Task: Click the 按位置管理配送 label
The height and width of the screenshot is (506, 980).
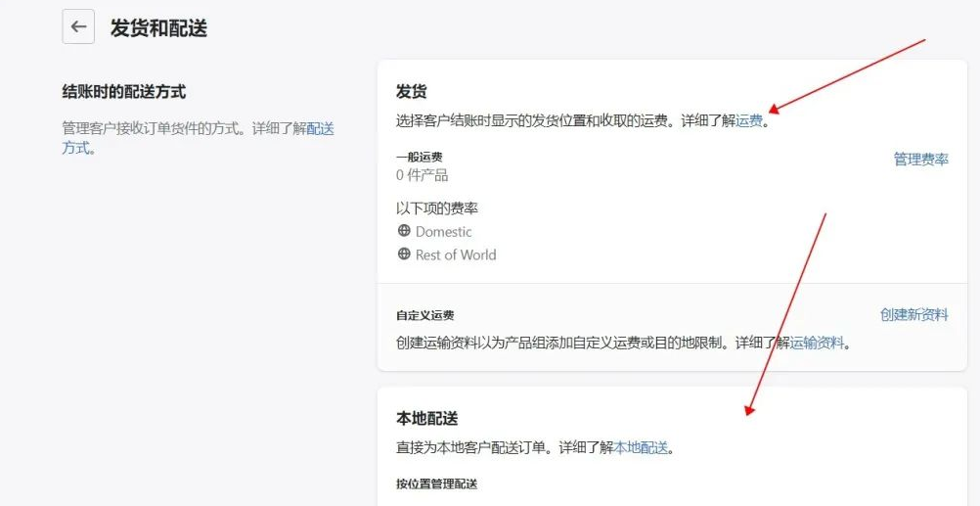Action: pyautogui.click(x=436, y=483)
